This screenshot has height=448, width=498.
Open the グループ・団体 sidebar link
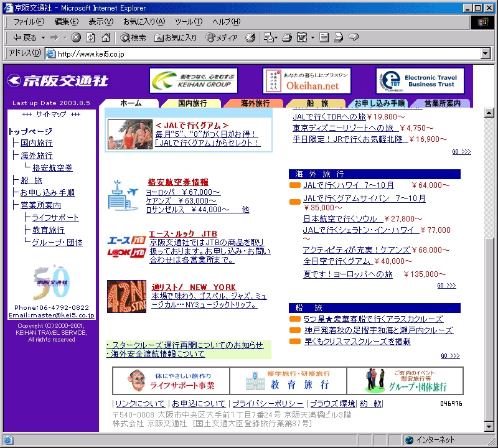[57, 242]
